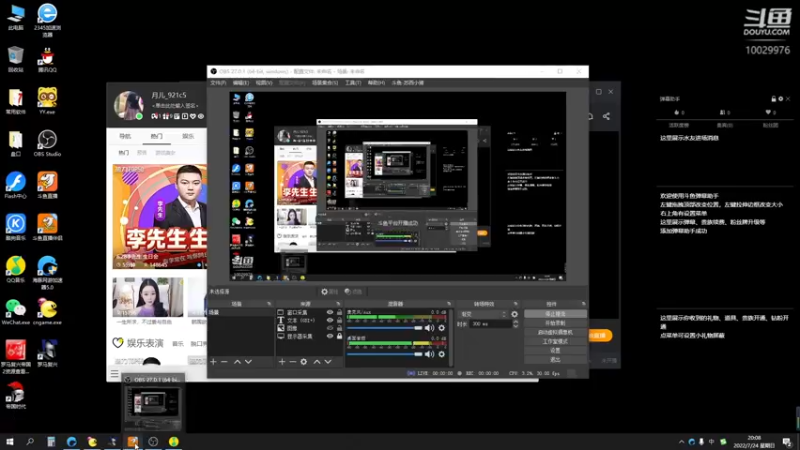800x450 pixels.
Task: Move source down in Sources panel
Action: click(328, 362)
